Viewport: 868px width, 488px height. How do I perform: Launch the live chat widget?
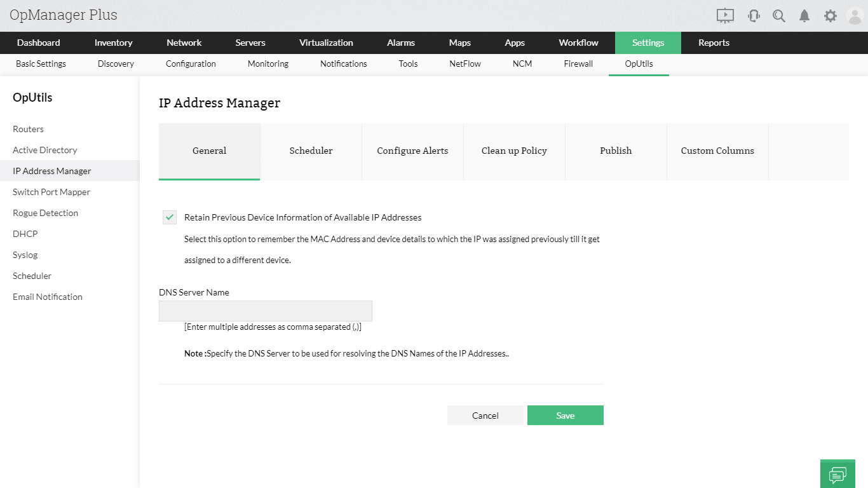837,473
